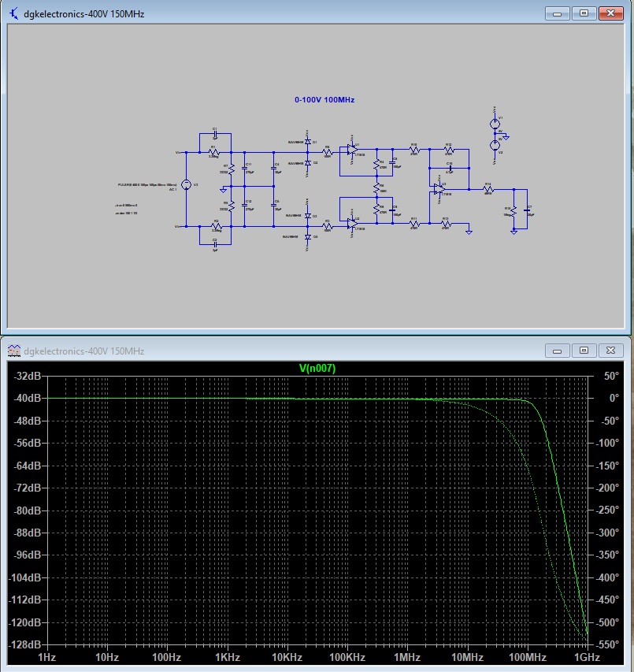This screenshot has width=634, height=672.
Task: Click the blue 0-100V 100MHz title text
Action: (x=324, y=99)
